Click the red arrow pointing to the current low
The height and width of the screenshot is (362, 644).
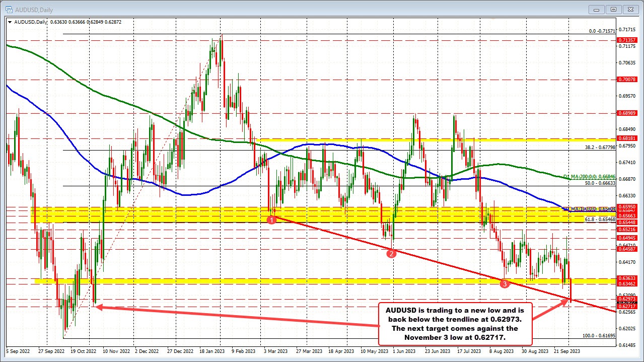point(566,301)
